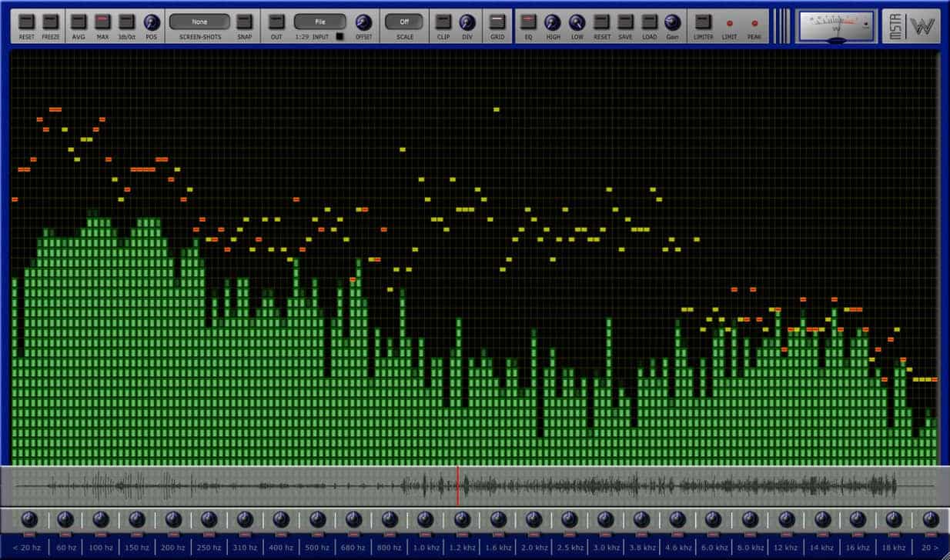Open the SCREEN-SHOTS dropdown showing None

pos(199,22)
